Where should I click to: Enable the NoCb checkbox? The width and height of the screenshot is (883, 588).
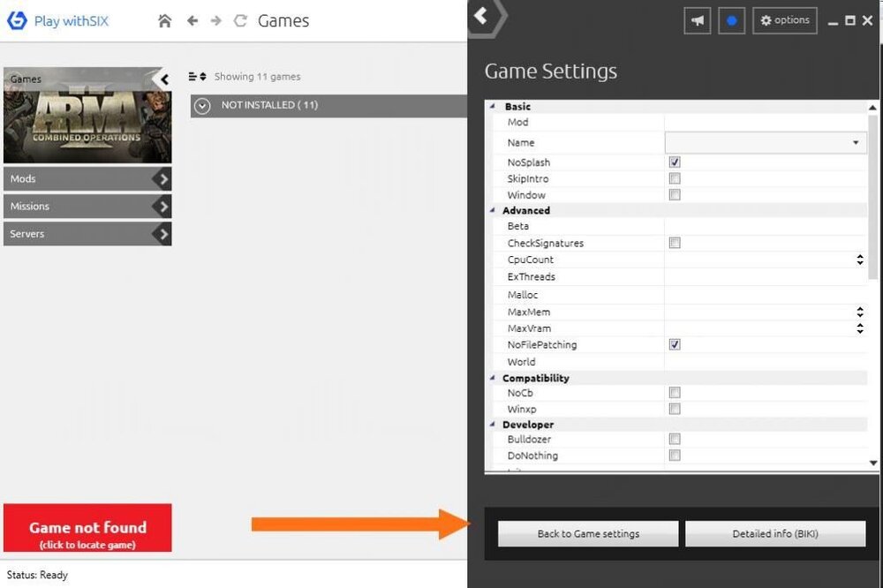(x=675, y=393)
